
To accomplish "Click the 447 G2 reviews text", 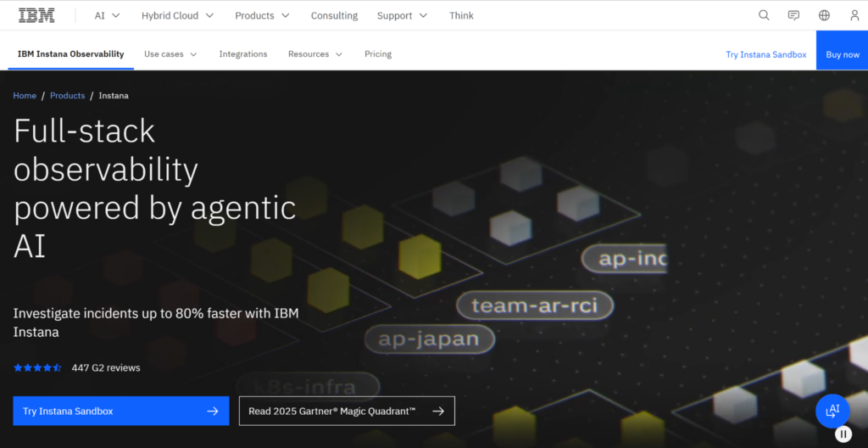I will coord(106,367).
